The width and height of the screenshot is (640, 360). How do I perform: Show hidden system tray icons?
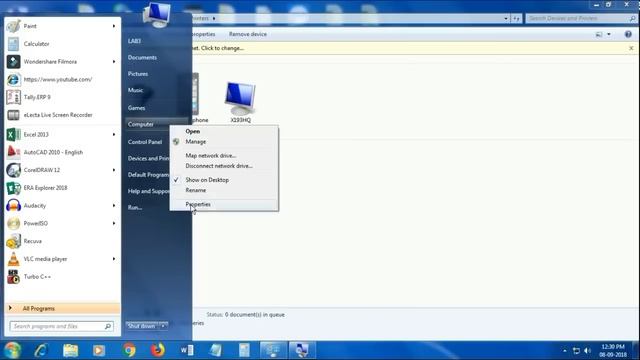(x=564, y=351)
